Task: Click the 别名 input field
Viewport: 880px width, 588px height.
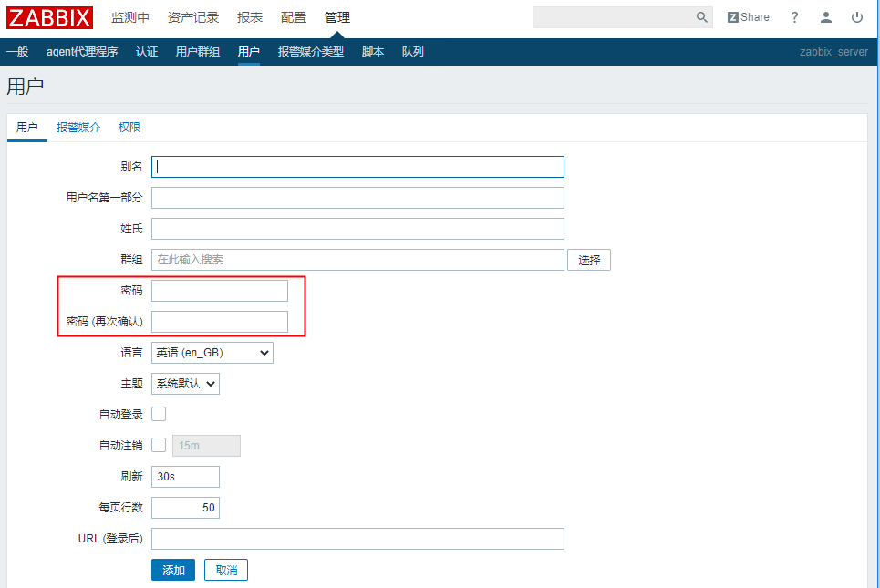Action: [x=357, y=167]
